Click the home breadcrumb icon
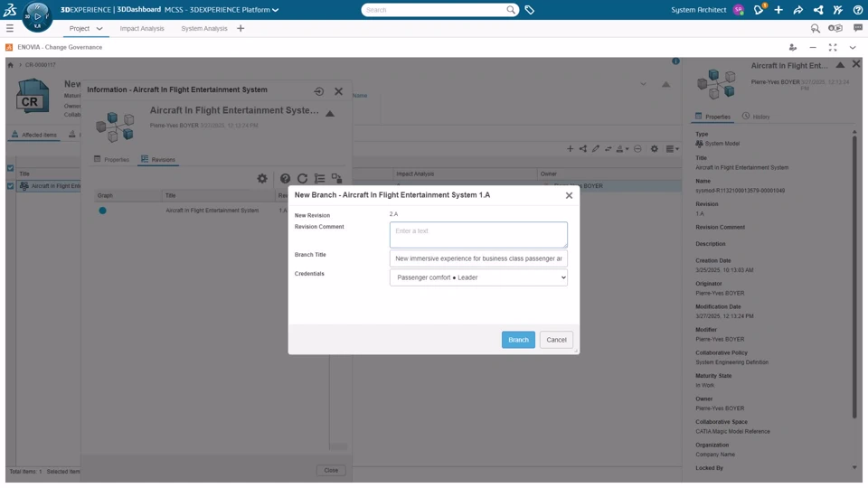 pyautogui.click(x=11, y=65)
